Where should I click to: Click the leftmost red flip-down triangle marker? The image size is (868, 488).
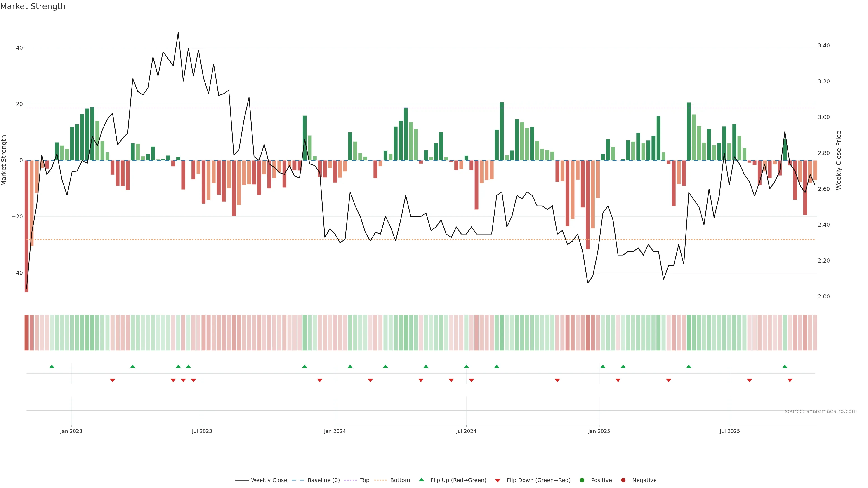[113, 380]
